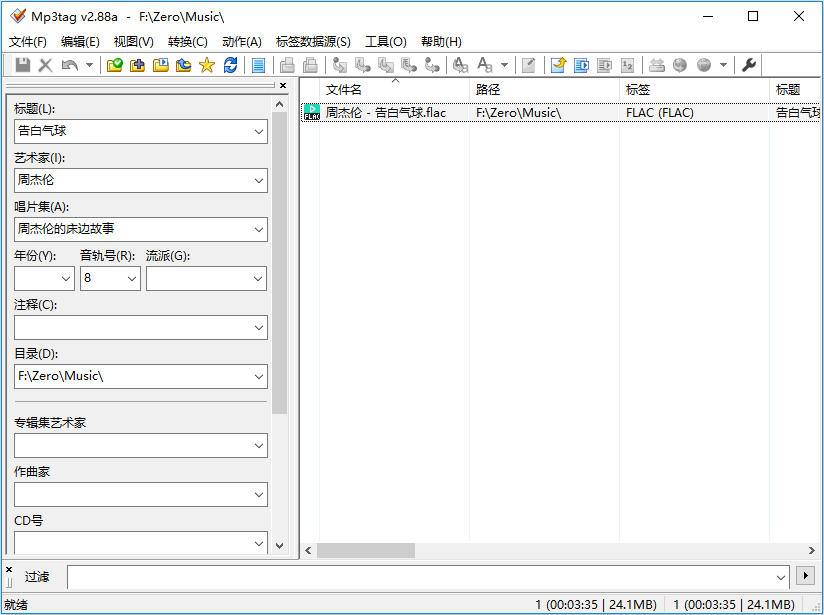Open the 工具(O) menu
This screenshot has width=824, height=615.
386,42
